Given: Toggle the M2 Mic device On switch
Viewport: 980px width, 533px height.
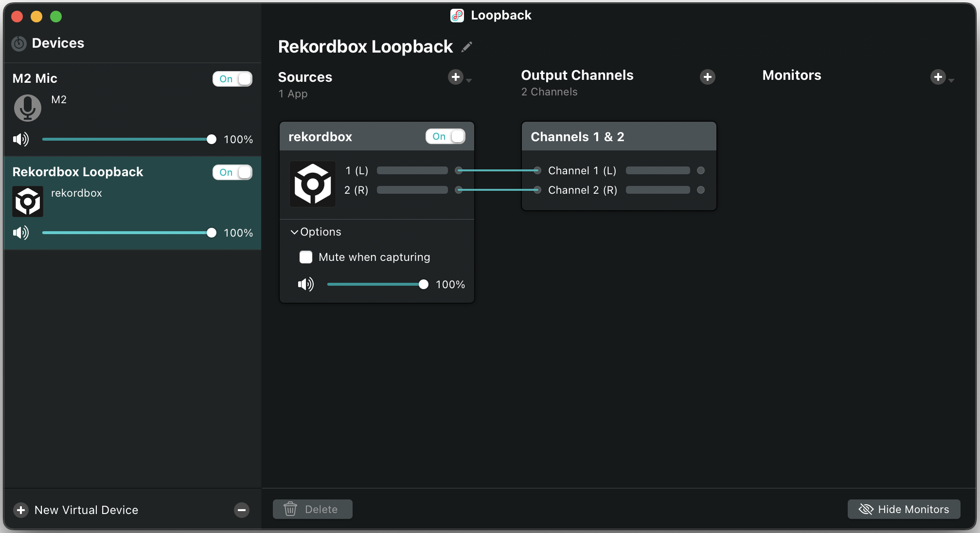Looking at the screenshot, I should point(232,79).
